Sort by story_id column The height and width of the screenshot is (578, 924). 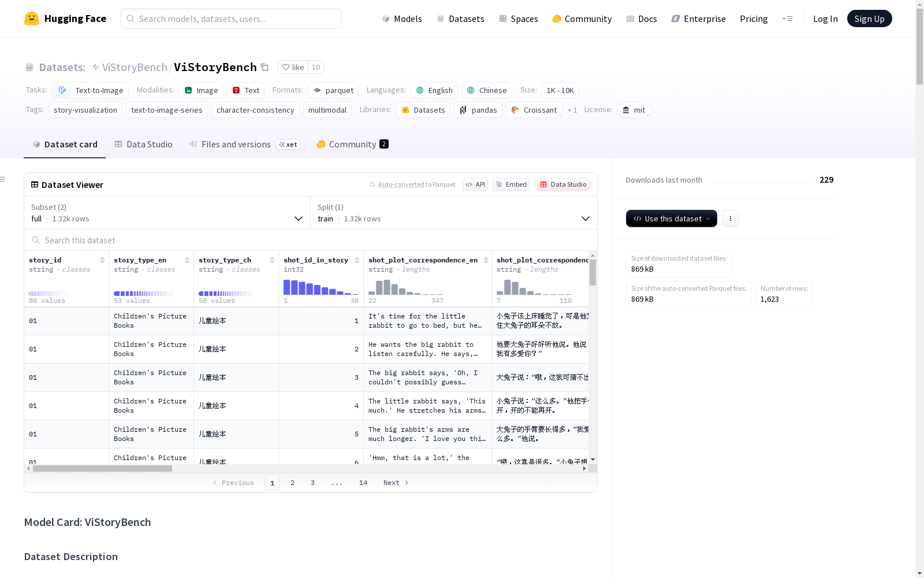point(102,260)
